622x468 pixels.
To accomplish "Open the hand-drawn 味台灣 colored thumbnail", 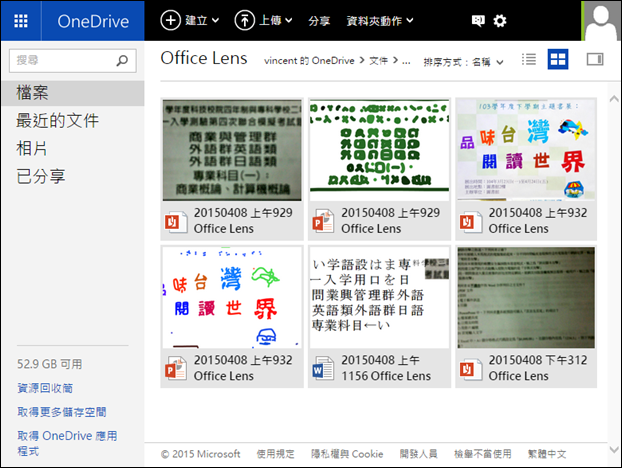I will point(232,297).
